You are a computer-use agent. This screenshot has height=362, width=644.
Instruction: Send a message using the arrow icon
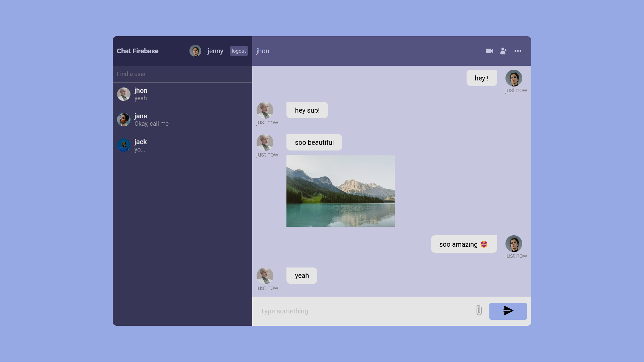coord(508,311)
